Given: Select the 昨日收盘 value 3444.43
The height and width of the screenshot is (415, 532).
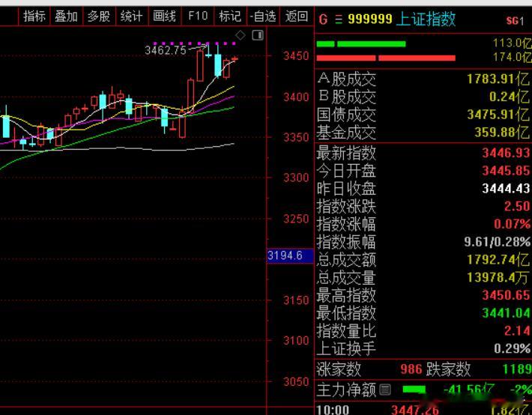Looking at the screenshot, I should coord(506,188).
